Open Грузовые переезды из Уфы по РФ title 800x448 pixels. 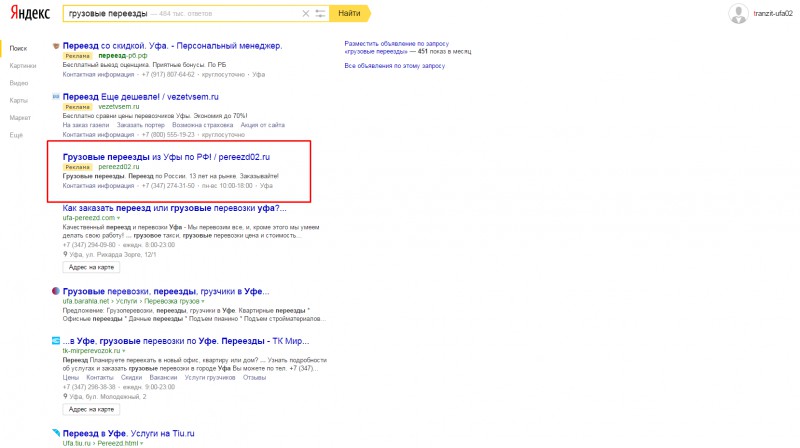pyautogui.click(x=166, y=157)
